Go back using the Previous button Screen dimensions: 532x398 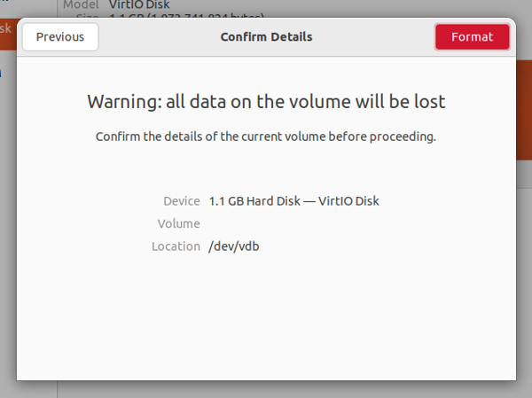(60, 37)
